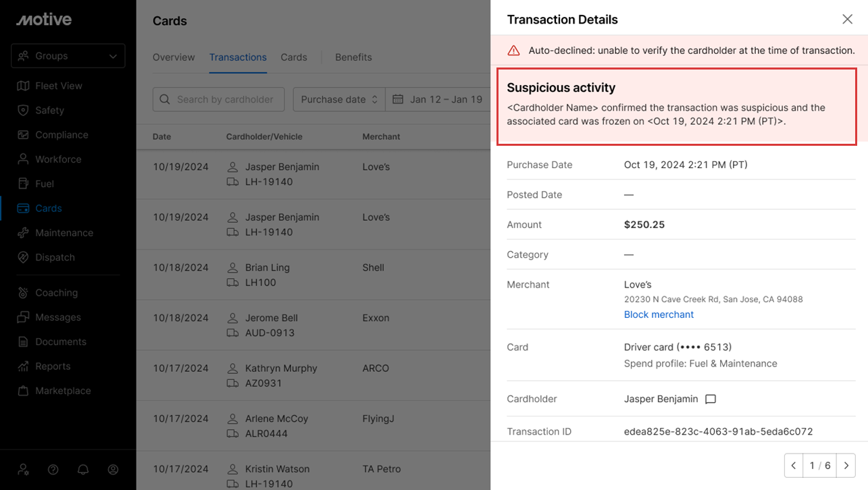Select the Kathryn Murphy ARCO transaction row
This screenshot has width=868, height=490.
[313, 376]
